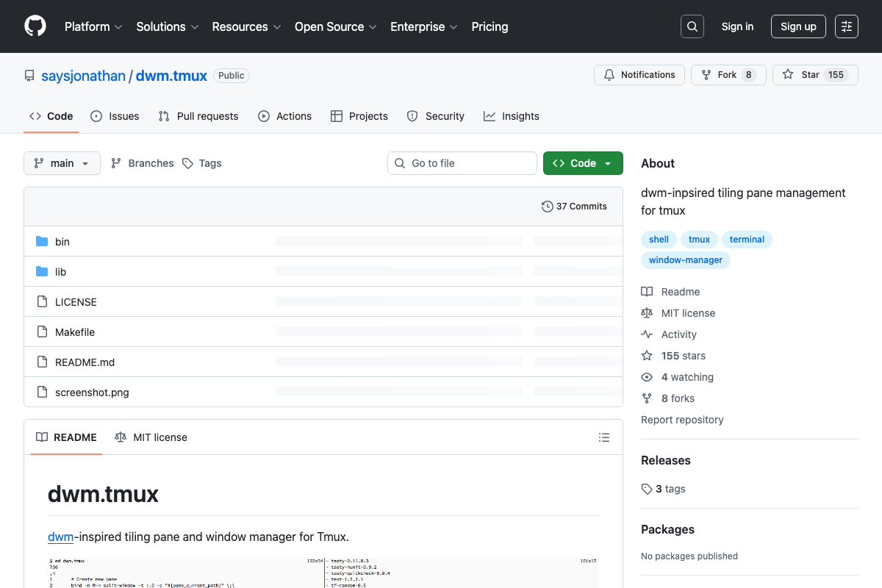Focus the Go to file field

tap(462, 163)
